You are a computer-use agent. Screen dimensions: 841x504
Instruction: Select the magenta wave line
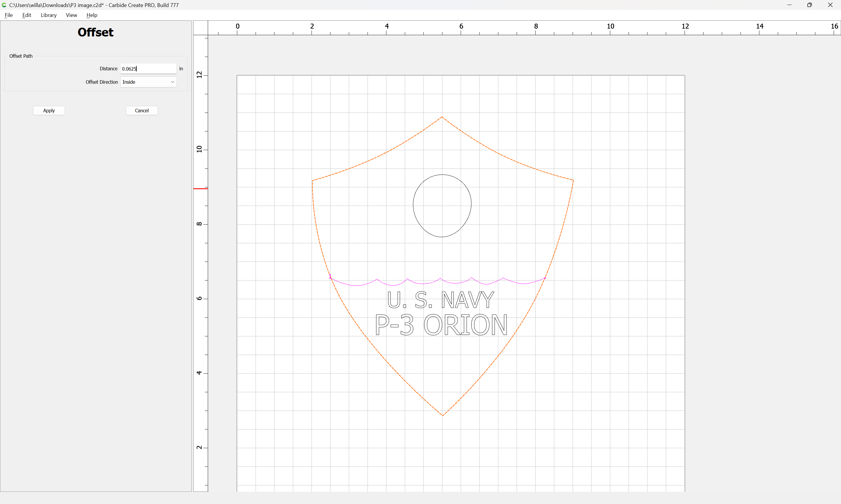(x=423, y=283)
